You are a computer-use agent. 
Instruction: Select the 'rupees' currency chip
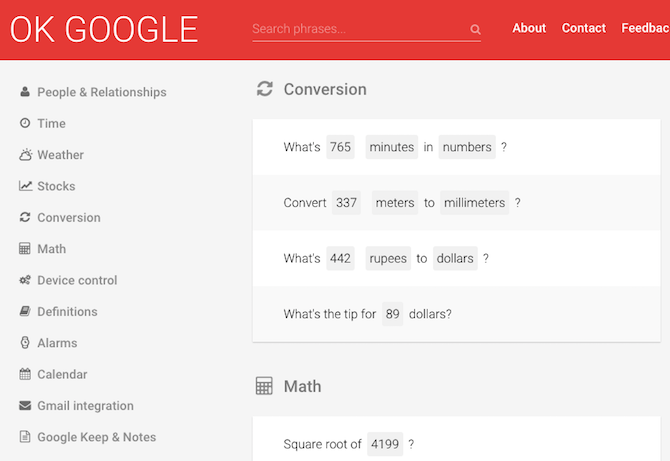(x=388, y=258)
